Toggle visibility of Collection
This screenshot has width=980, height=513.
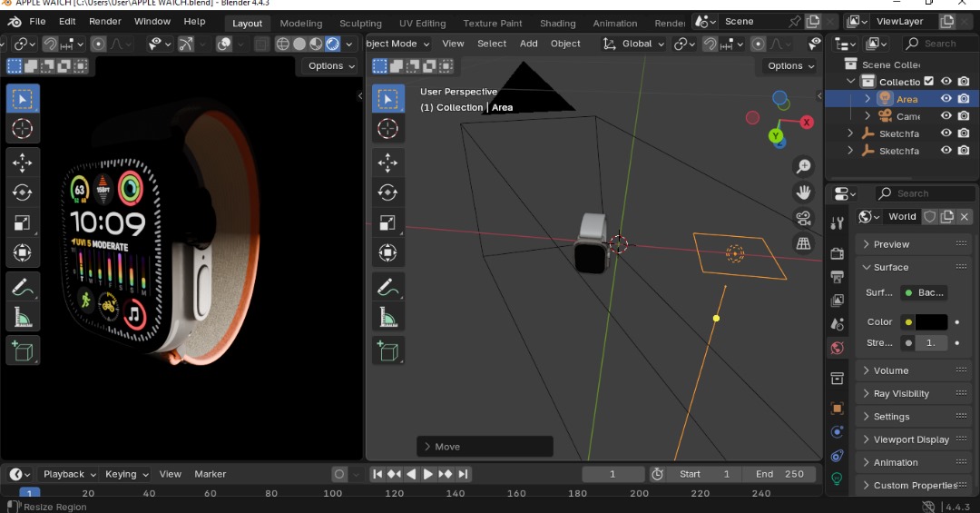click(946, 82)
